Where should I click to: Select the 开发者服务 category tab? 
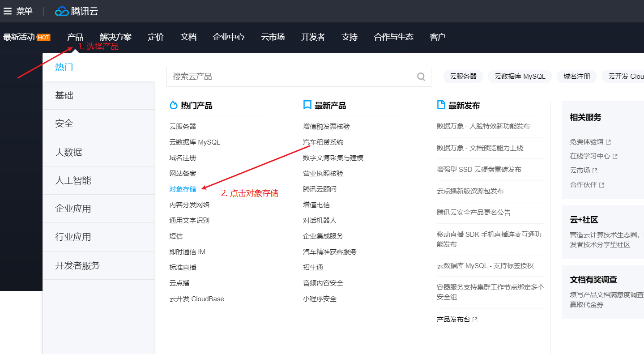[99, 265]
